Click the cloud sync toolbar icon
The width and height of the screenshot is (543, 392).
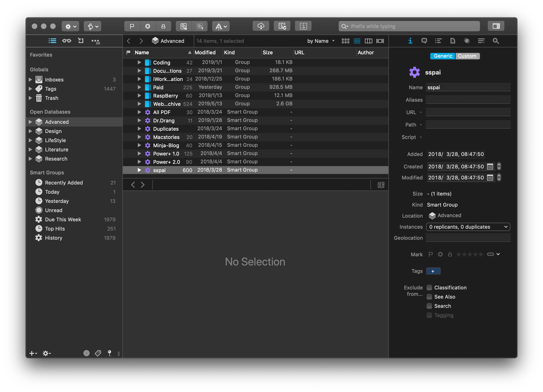pyautogui.click(x=261, y=26)
